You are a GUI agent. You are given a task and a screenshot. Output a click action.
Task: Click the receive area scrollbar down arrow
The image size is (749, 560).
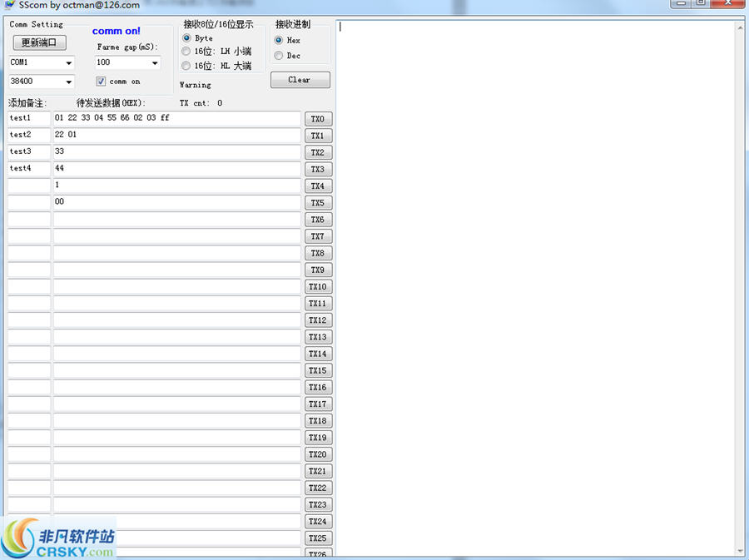[x=741, y=551]
